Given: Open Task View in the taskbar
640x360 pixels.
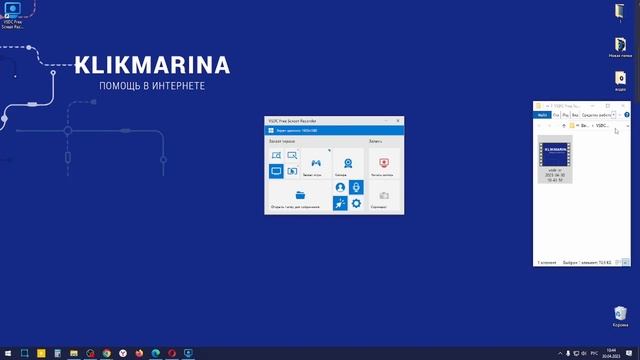Looking at the screenshot, I should click(x=24, y=353).
